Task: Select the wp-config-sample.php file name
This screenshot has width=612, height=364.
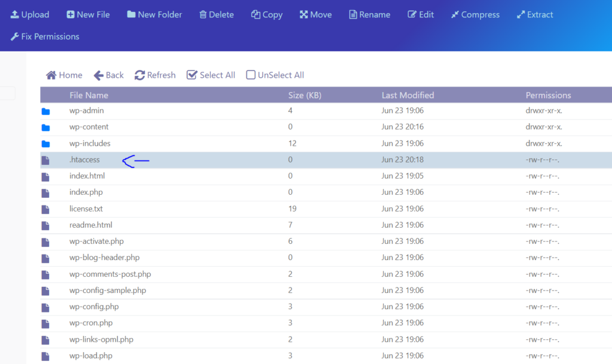Action: click(108, 290)
